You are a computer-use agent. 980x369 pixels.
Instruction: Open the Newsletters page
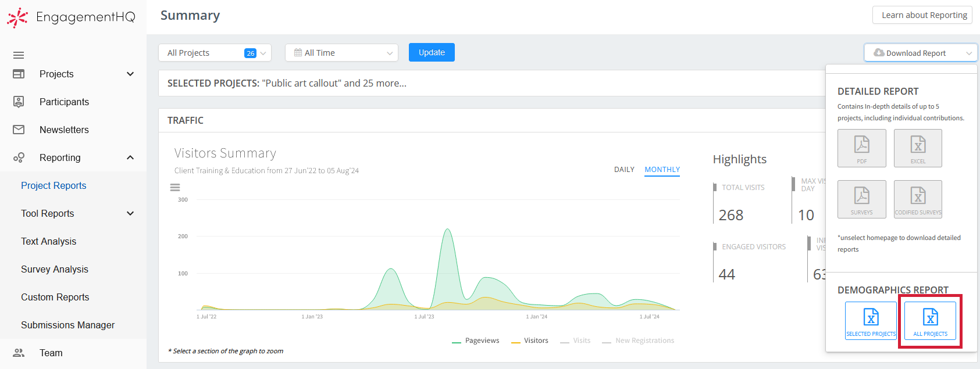coord(64,130)
